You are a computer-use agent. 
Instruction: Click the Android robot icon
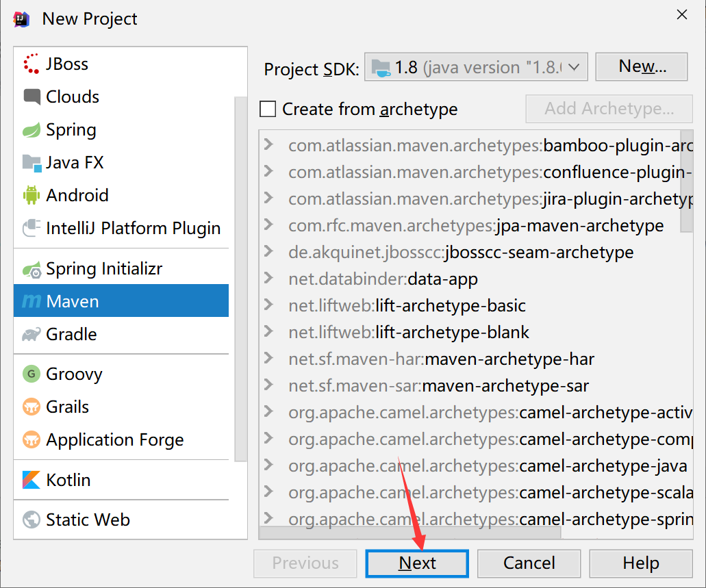click(31, 195)
